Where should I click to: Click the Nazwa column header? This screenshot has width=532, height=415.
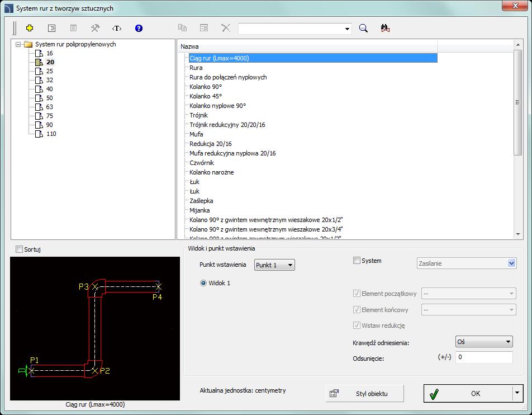[x=307, y=46]
